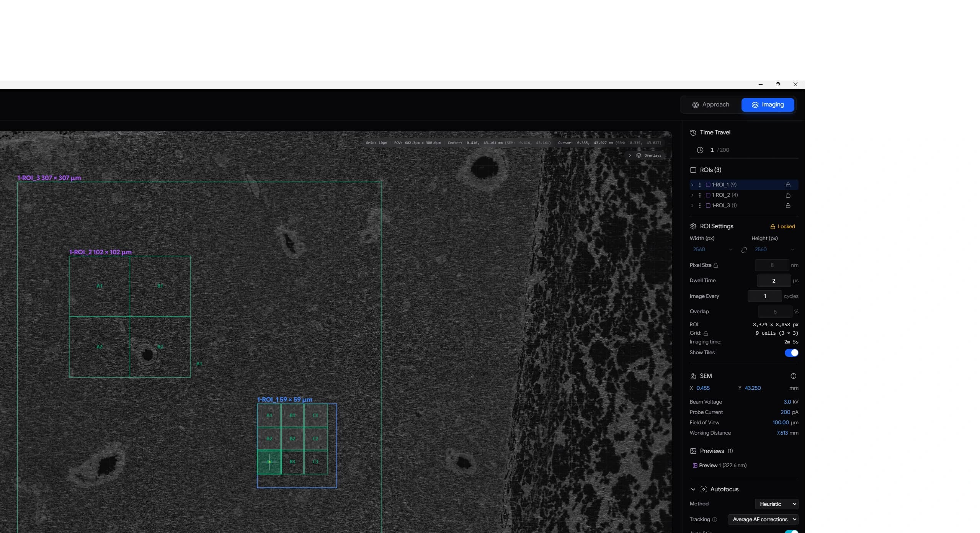Click the Pixel Size lock icon
Image resolution: width=980 pixels, height=533 pixels.
coord(716,265)
